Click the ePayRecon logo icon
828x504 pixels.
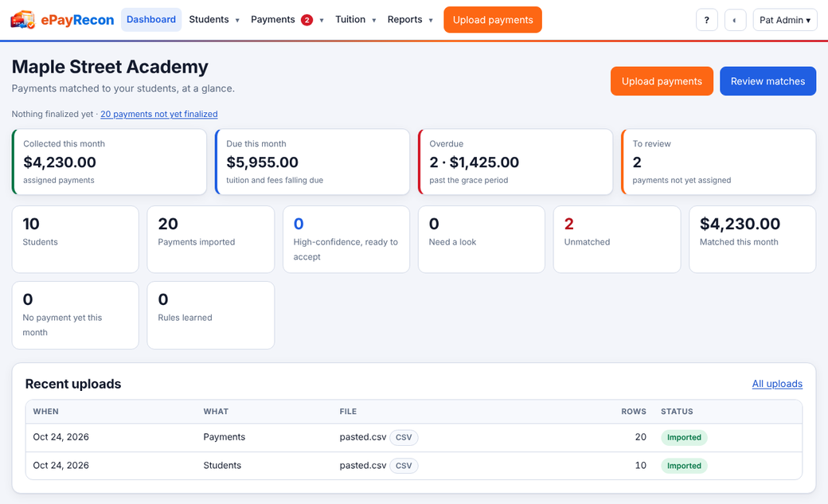click(x=23, y=20)
